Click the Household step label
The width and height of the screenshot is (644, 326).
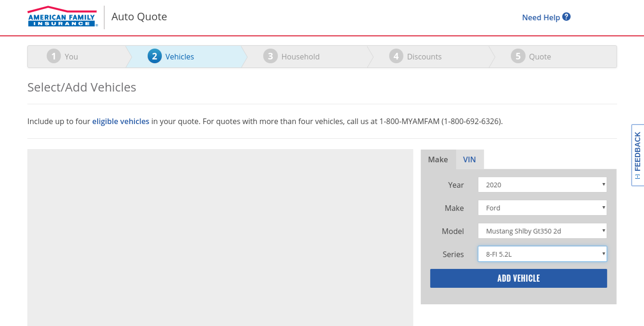pyautogui.click(x=301, y=57)
